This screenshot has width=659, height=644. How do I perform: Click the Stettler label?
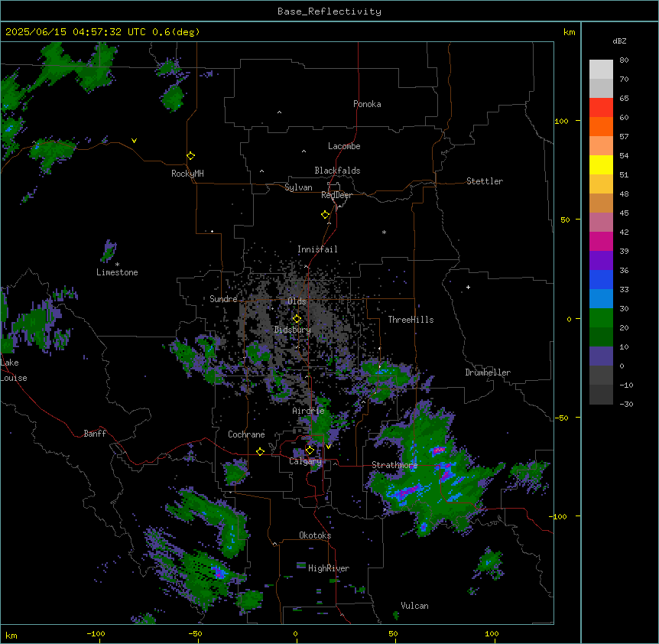[x=485, y=181]
